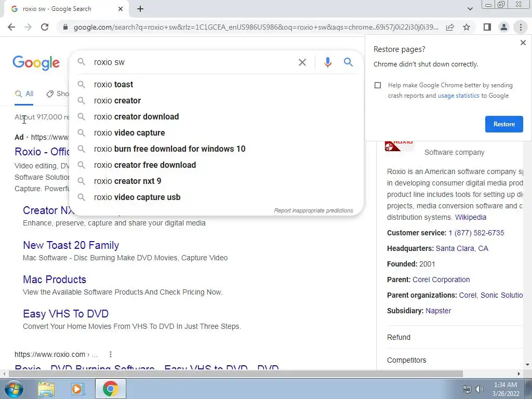Open the Wikipedia link in knowledge panel
The image size is (532, 399).
(x=470, y=217)
